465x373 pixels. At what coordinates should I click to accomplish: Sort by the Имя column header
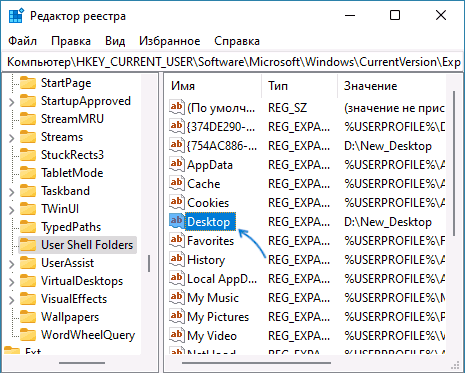(213, 86)
